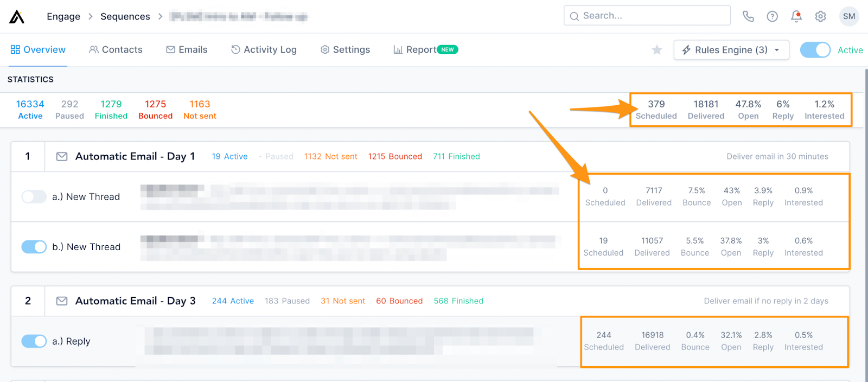This screenshot has width=868, height=382.
Task: Click the star to favorite this sequence
Action: 657,49
